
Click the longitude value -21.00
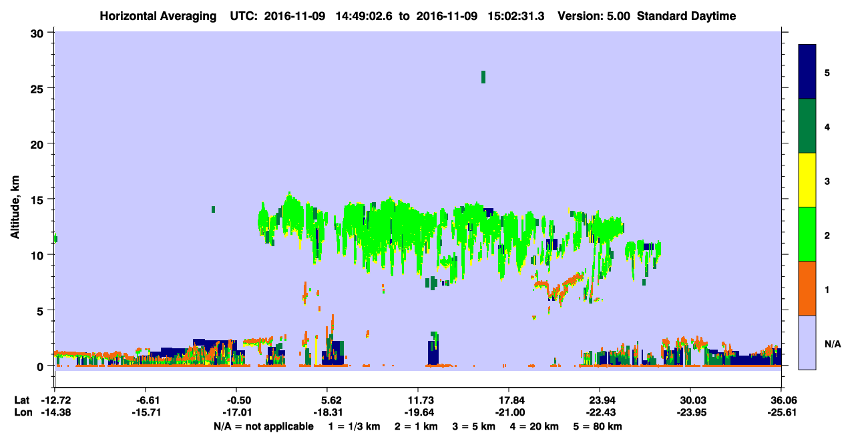509,412
